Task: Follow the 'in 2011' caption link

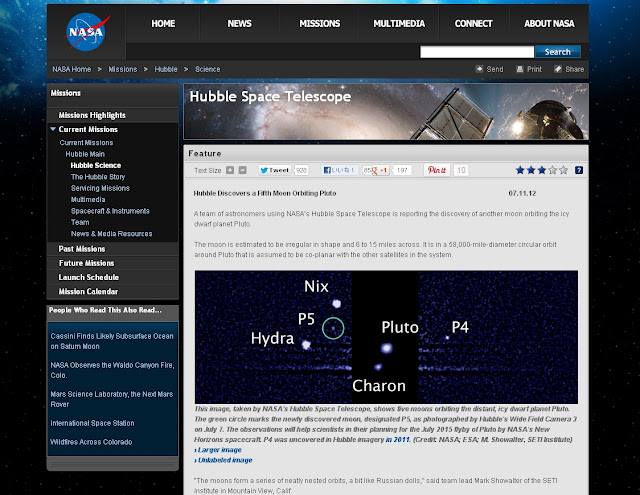Action: point(397,440)
